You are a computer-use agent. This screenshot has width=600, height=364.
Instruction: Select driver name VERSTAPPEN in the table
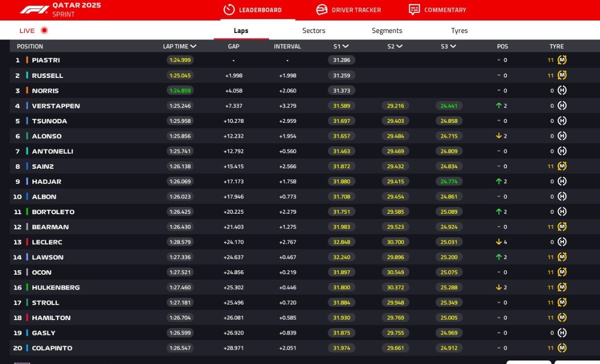pos(56,106)
